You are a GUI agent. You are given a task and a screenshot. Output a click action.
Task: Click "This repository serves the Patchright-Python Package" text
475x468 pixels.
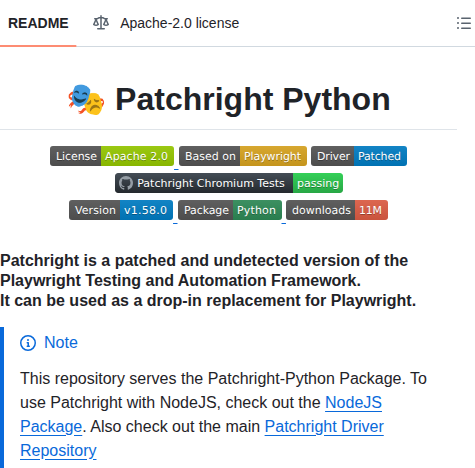click(x=212, y=379)
